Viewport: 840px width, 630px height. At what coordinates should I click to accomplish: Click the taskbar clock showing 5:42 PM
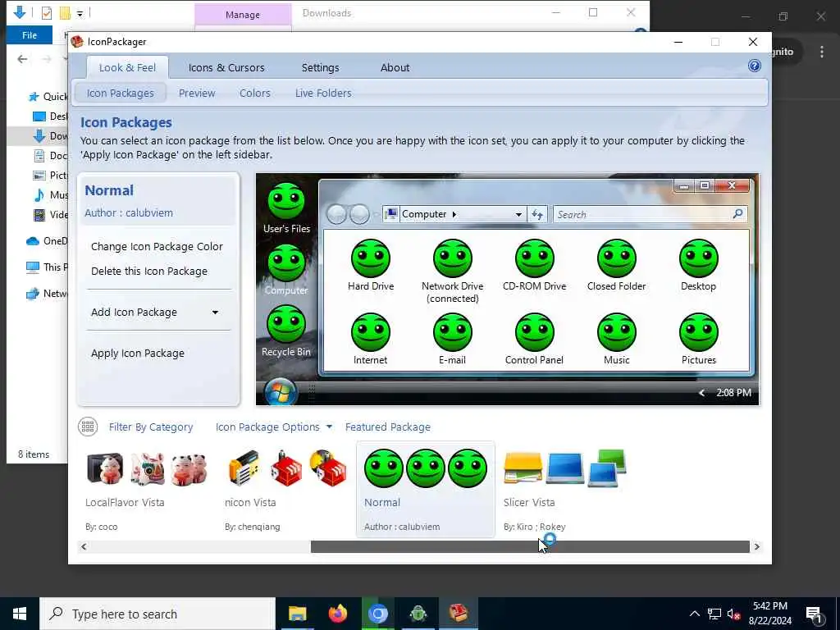pos(770,614)
